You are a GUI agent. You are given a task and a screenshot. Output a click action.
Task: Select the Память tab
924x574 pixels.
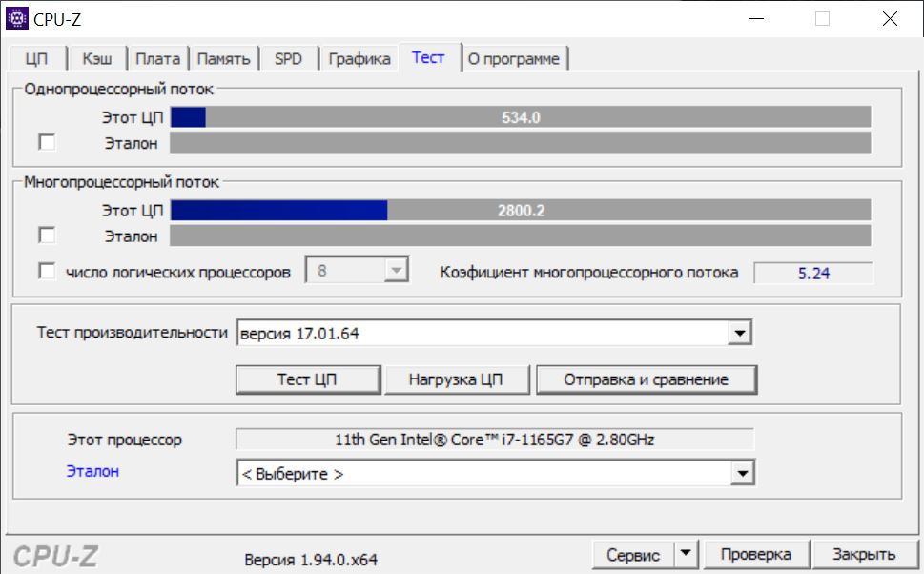[223, 59]
